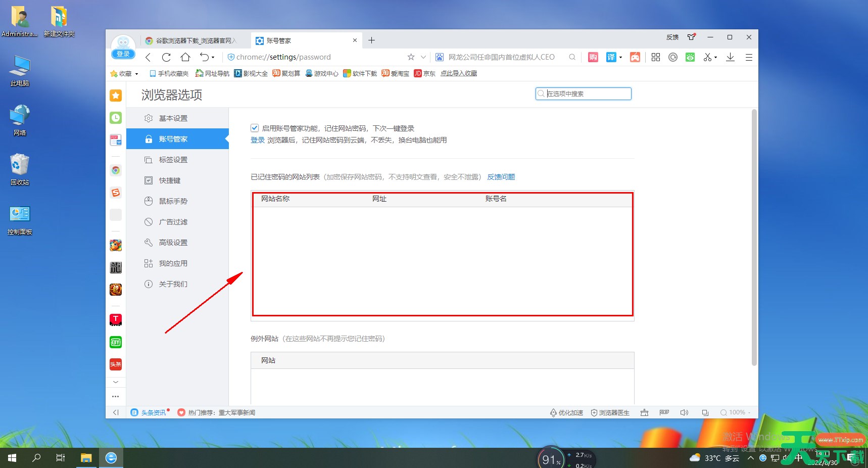Refresh the page with the reload icon
The image size is (868, 468).
tap(166, 57)
